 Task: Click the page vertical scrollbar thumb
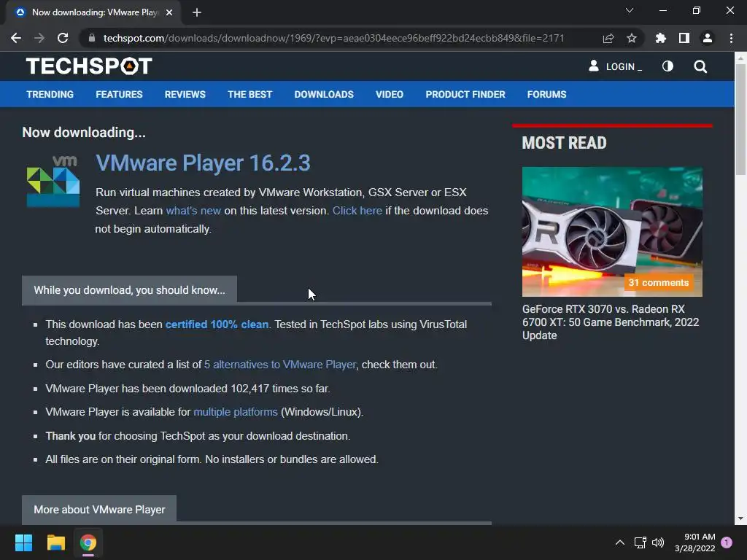tap(740, 119)
